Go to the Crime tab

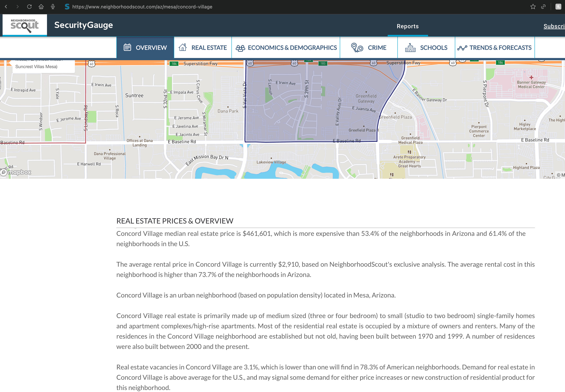(369, 48)
